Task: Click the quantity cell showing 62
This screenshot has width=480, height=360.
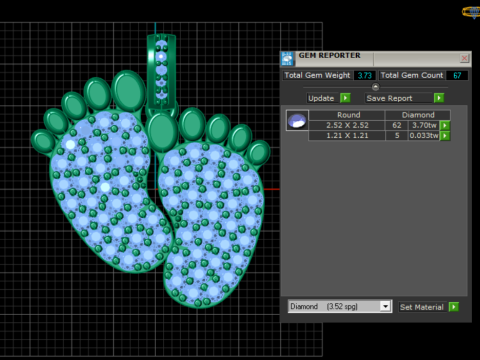Action: click(397, 125)
